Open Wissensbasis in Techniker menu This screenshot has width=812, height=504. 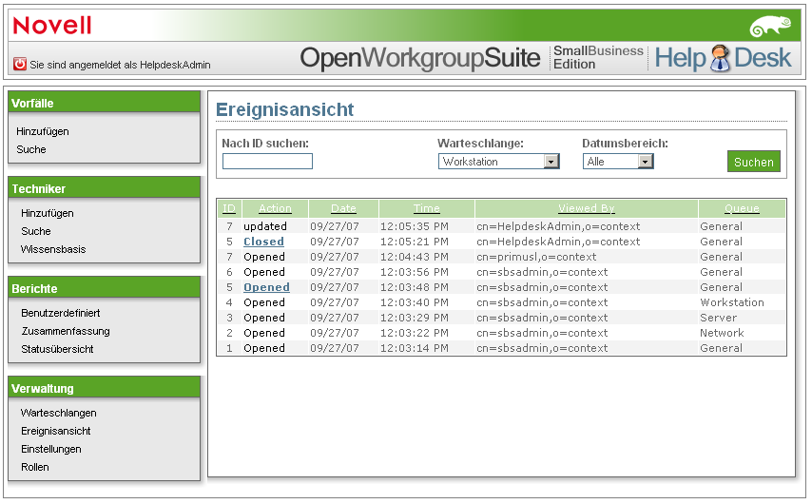tap(53, 249)
